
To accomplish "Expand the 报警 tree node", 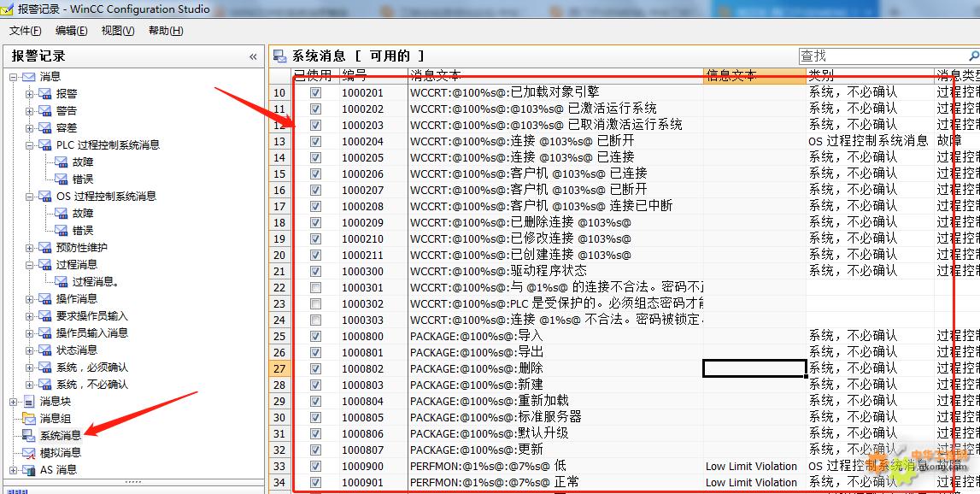I will click(x=29, y=94).
